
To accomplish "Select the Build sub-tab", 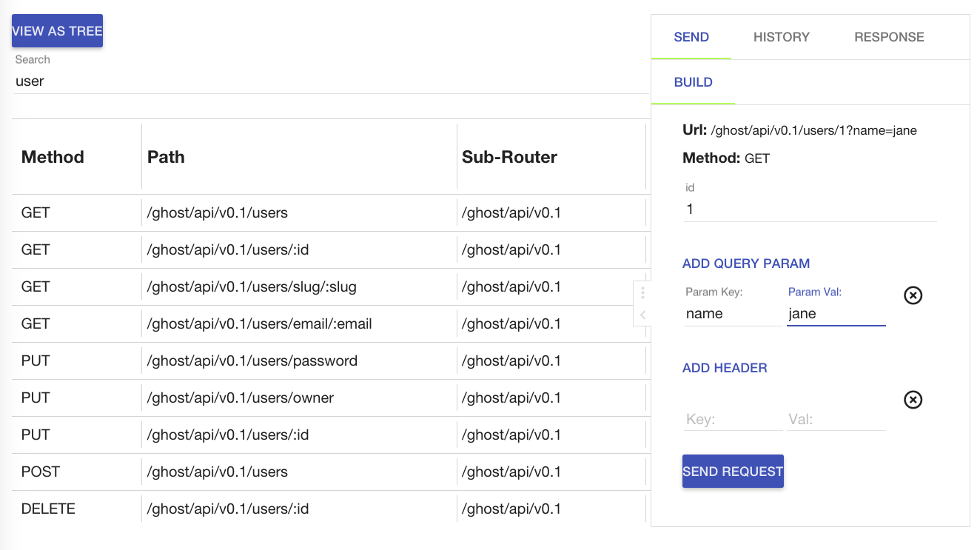I will click(x=694, y=82).
